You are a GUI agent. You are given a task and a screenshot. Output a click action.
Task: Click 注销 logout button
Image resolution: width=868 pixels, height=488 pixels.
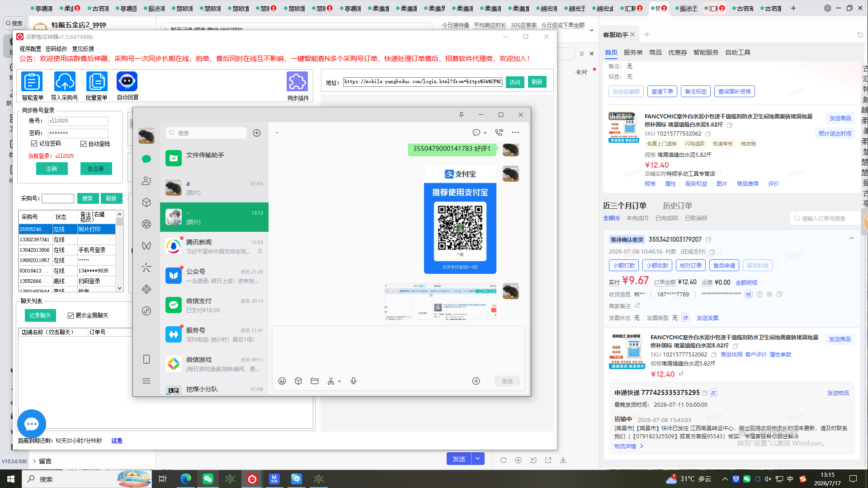(52, 169)
